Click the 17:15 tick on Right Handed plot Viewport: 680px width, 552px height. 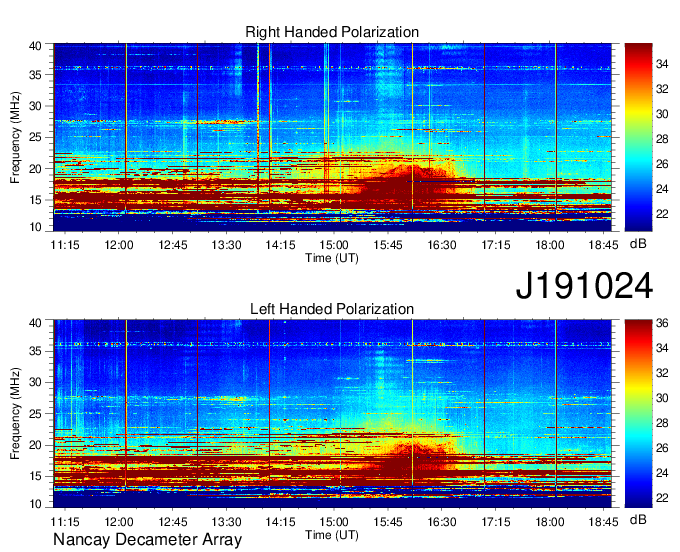click(496, 245)
